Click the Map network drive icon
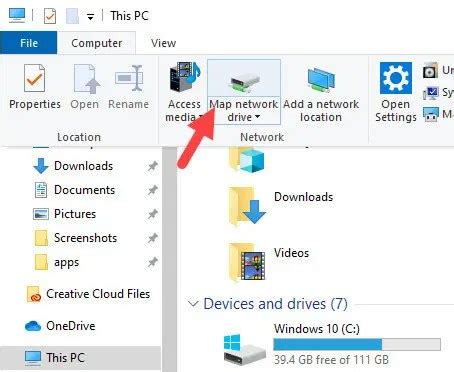 click(x=244, y=81)
